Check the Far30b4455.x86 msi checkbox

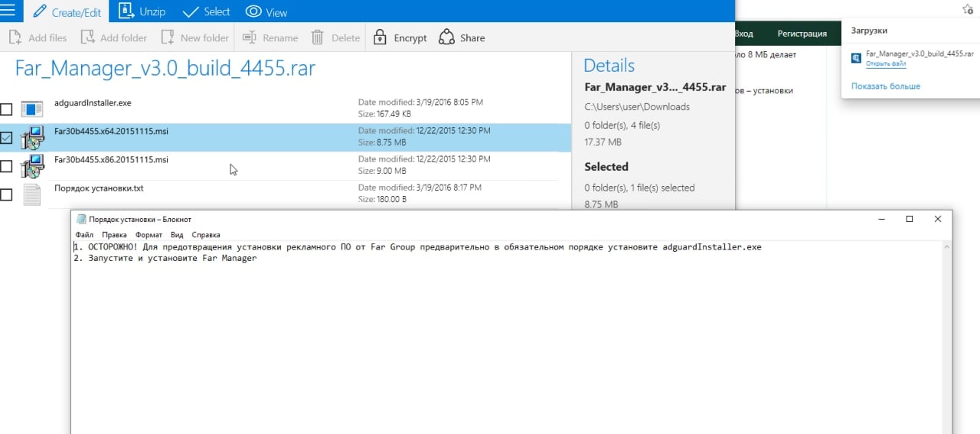click(x=6, y=166)
